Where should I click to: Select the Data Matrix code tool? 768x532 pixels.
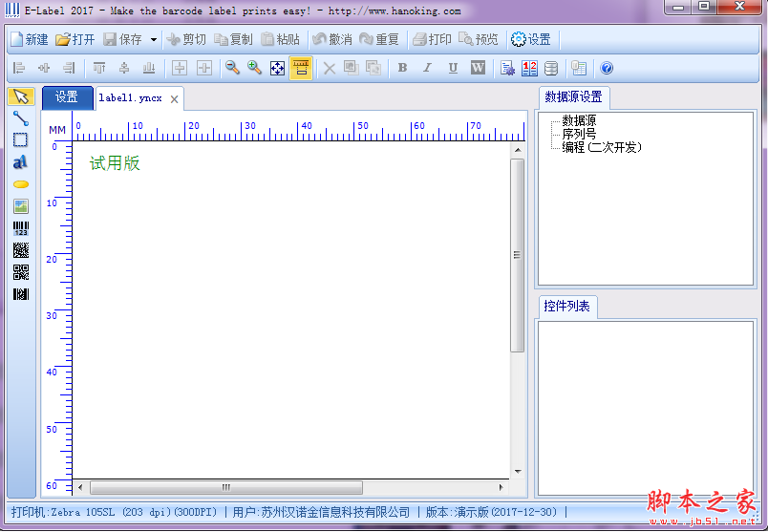click(x=21, y=250)
